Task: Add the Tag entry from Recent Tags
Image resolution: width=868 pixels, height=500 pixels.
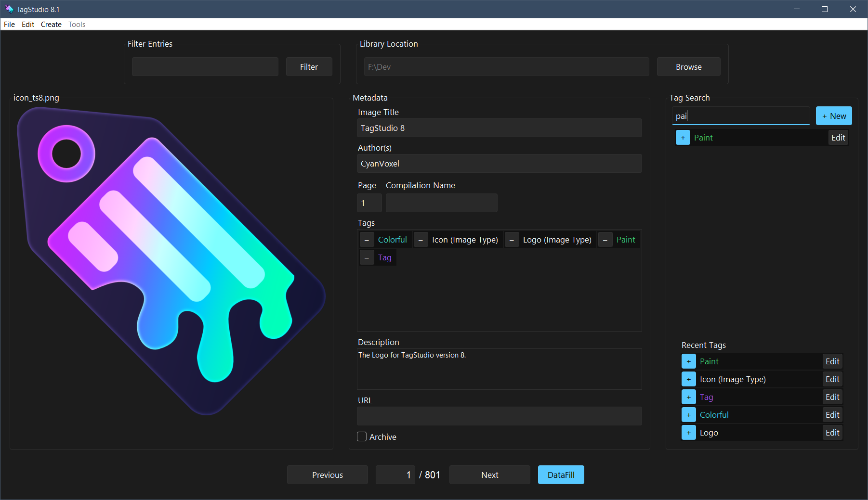Action: click(688, 397)
